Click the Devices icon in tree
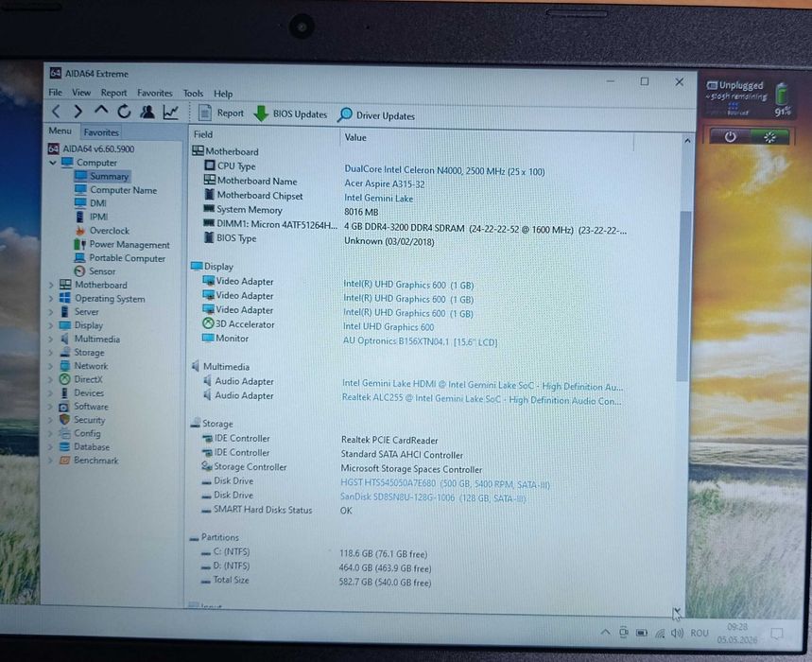Screen dimensions: 812x662 [x=64, y=392]
